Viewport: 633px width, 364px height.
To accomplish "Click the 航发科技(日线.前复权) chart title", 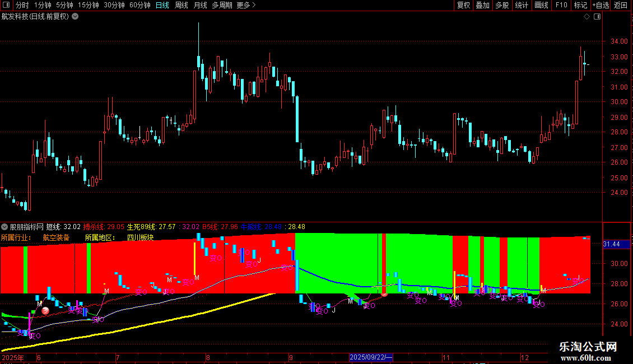I will point(35,16).
